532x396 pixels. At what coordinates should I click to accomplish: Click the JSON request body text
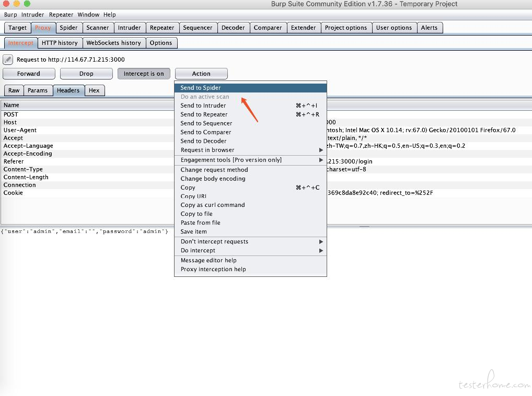[85, 231]
